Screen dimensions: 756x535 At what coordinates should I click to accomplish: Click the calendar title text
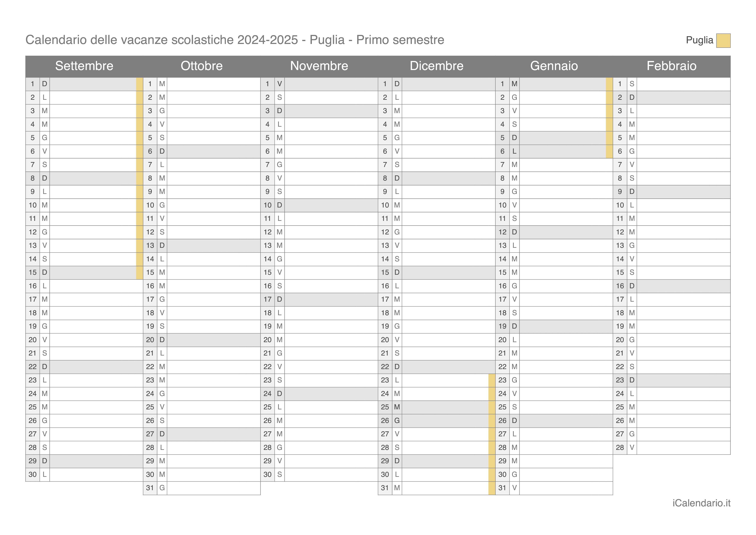[235, 40]
